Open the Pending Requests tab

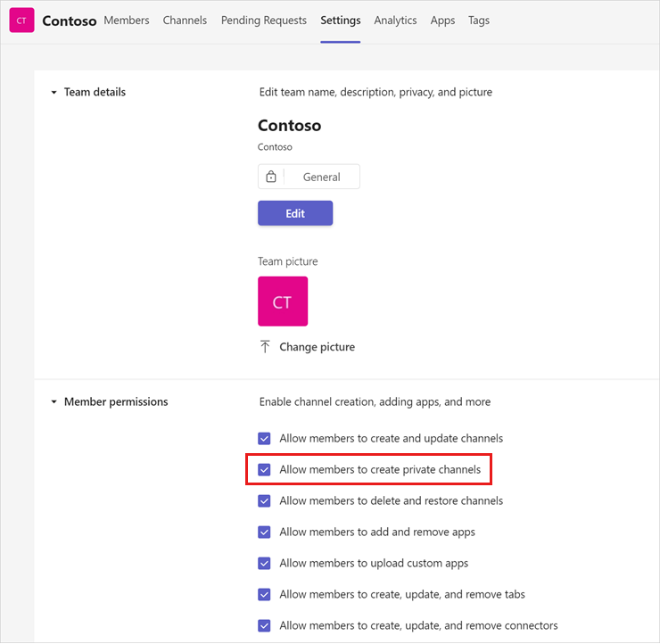[264, 21]
